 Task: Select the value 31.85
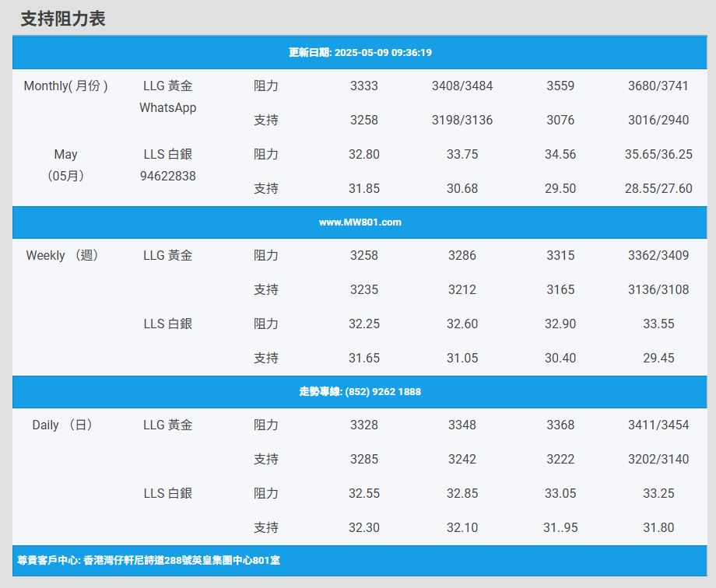pos(364,188)
